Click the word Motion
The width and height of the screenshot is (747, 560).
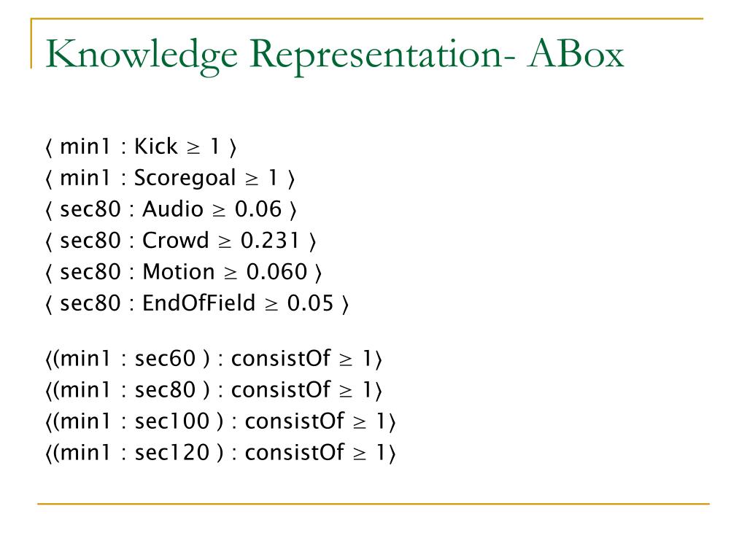click(179, 272)
